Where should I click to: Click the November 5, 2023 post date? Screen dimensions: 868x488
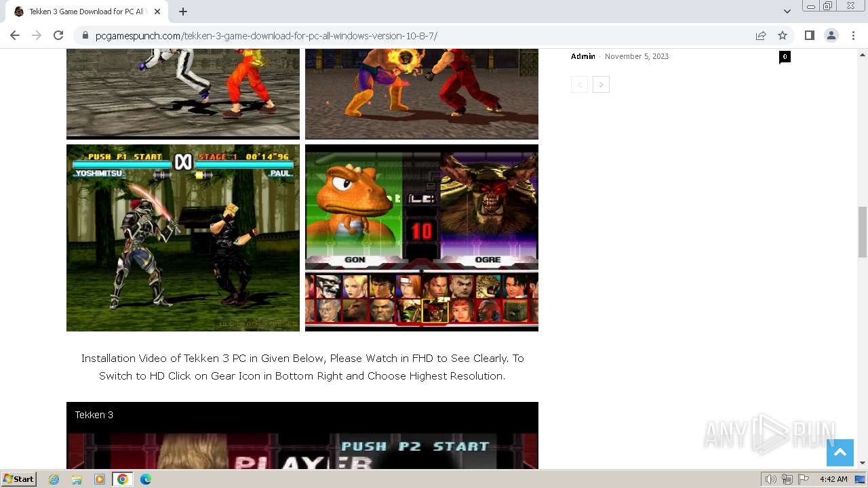coord(637,56)
